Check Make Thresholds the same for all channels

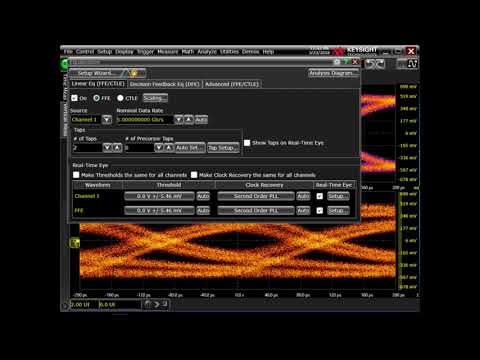coord(76,175)
